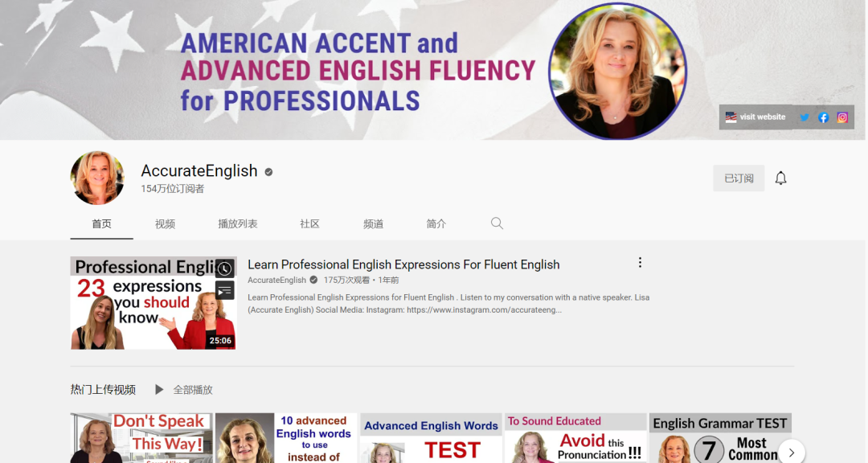Click the featured video description text

(x=448, y=304)
